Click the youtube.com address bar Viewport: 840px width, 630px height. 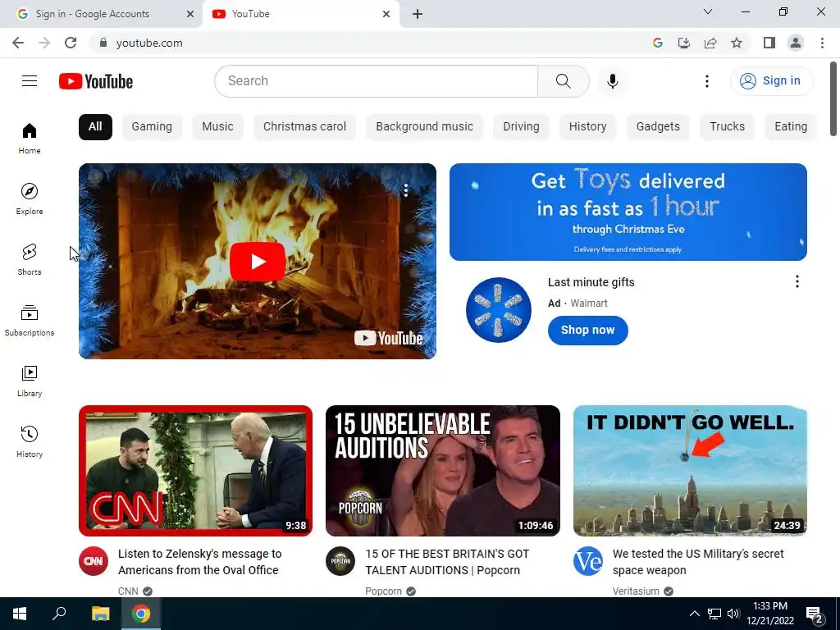pyautogui.click(x=370, y=43)
